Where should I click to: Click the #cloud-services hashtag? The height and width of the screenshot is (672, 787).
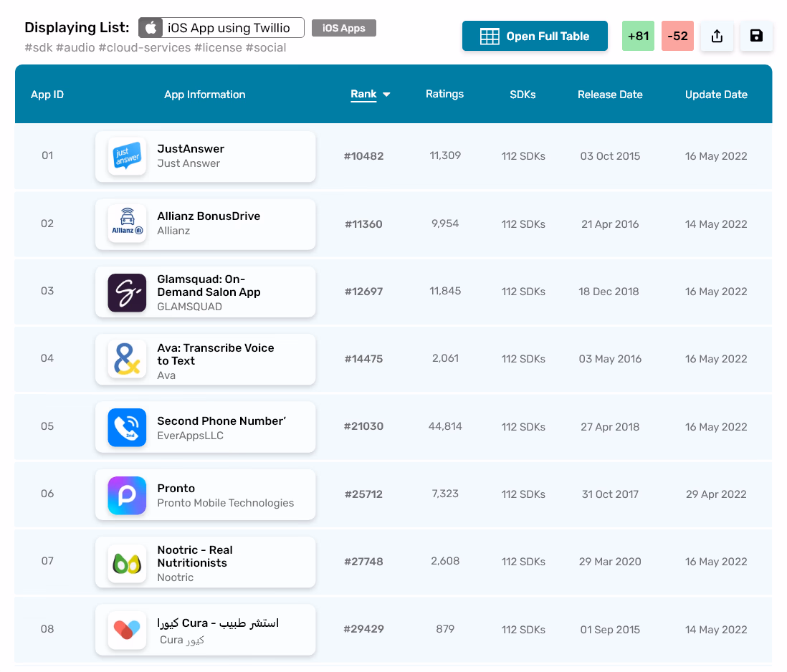click(x=145, y=47)
